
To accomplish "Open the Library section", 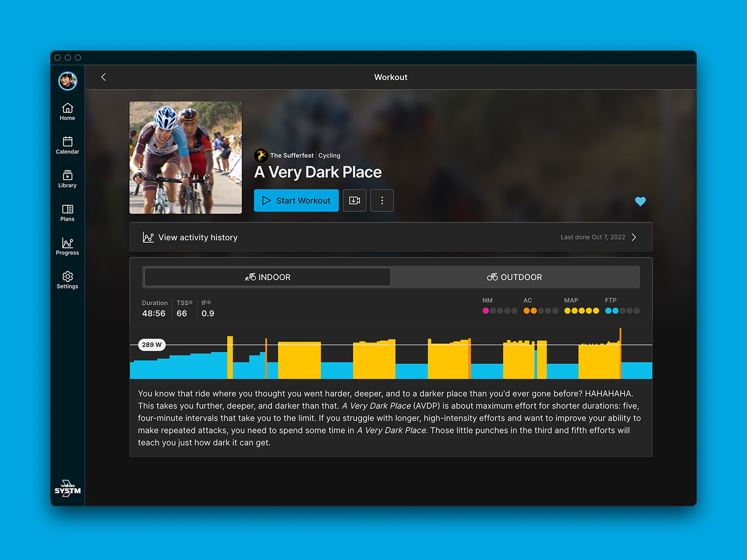I will 68,179.
